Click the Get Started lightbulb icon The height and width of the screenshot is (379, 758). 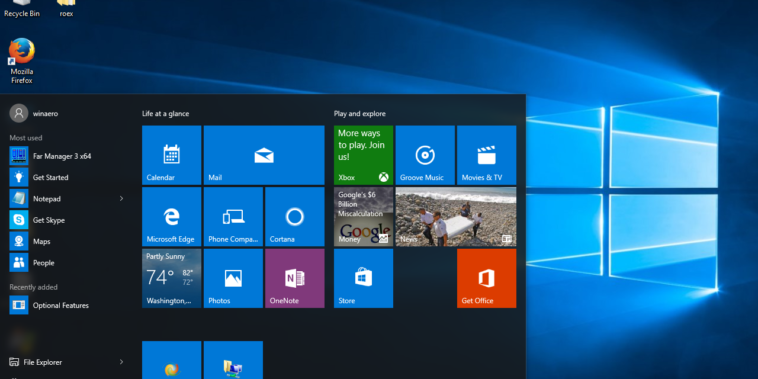pos(19,177)
